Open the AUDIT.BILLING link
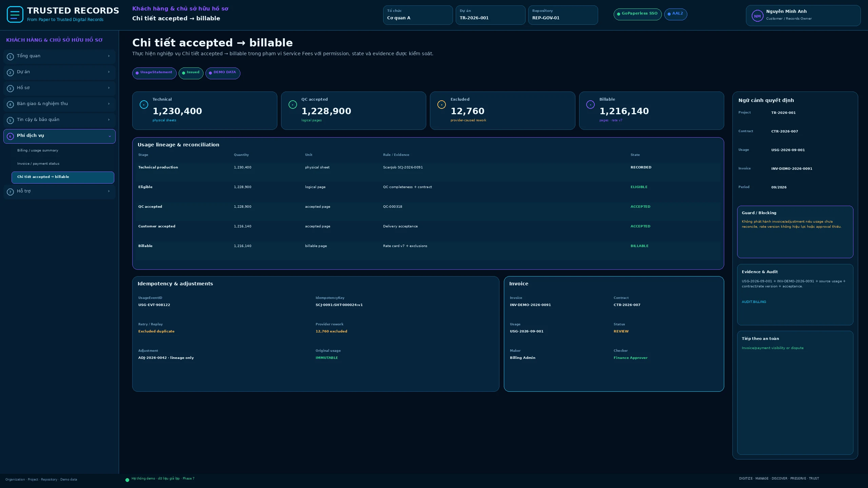The image size is (868, 488). [754, 302]
